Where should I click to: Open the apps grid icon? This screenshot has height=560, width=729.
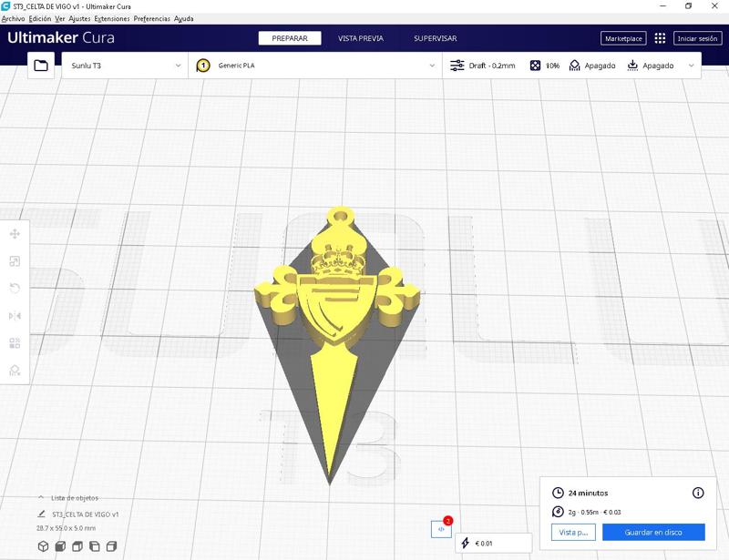(660, 38)
